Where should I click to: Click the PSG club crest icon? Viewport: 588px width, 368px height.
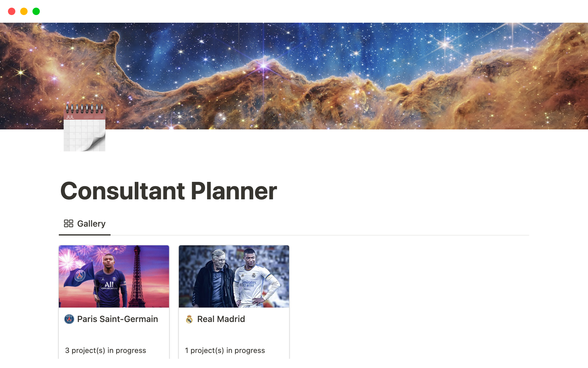click(x=69, y=319)
